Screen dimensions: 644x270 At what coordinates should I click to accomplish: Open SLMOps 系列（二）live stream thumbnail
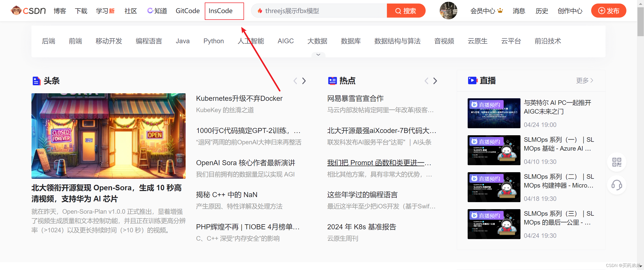click(494, 187)
